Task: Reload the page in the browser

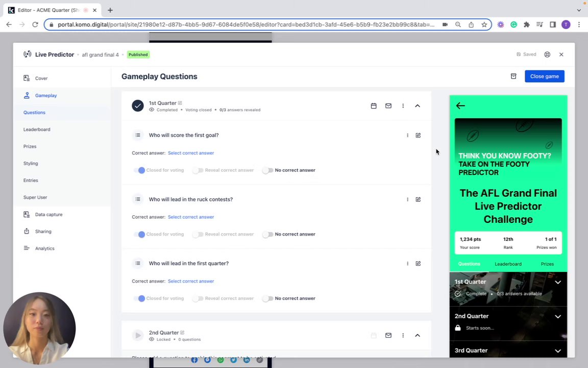Action: [35, 25]
